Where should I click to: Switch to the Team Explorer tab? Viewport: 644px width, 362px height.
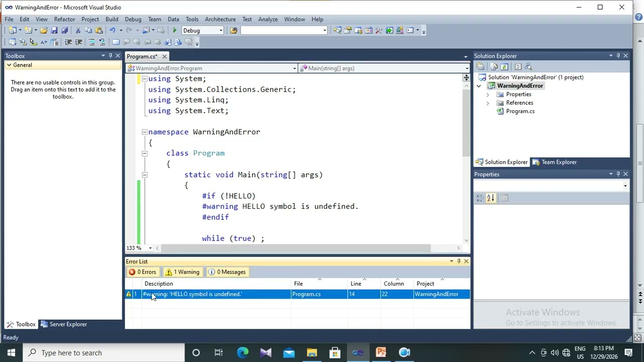click(x=554, y=162)
